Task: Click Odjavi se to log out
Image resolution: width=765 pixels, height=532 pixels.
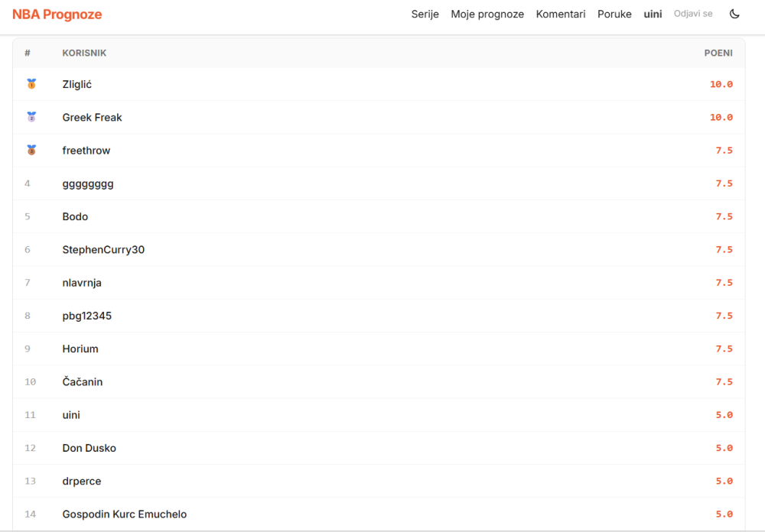Action: pos(693,14)
